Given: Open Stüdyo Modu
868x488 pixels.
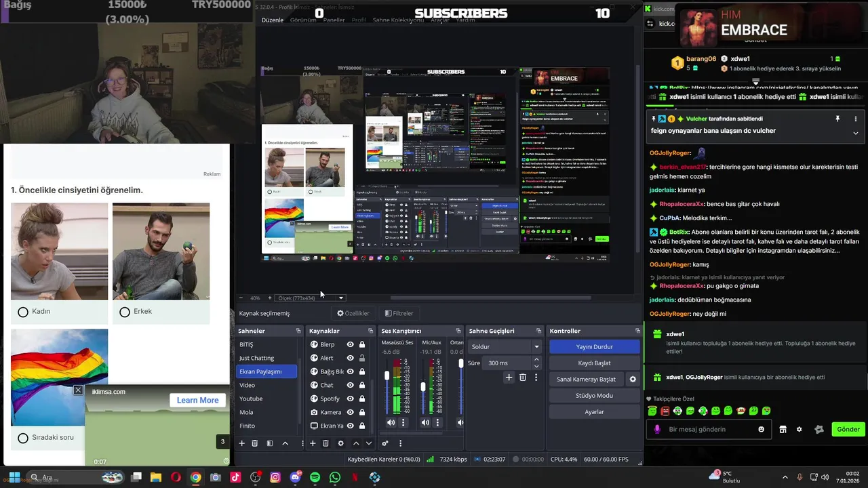Looking at the screenshot, I should click(594, 395).
